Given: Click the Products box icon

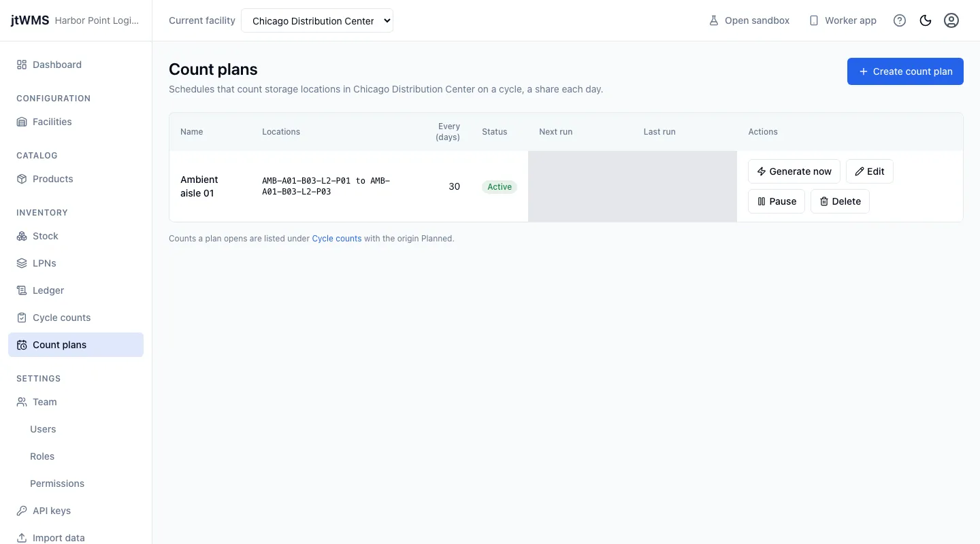Looking at the screenshot, I should point(22,179).
